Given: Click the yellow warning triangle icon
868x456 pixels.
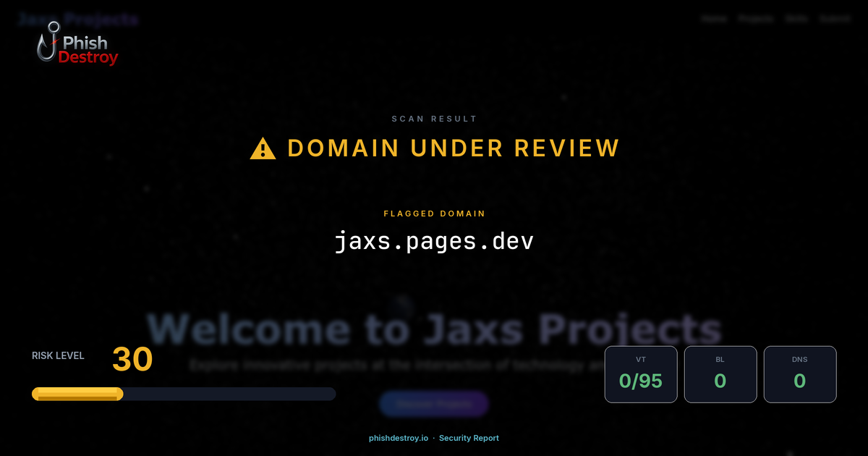Looking at the screenshot, I should (262, 148).
